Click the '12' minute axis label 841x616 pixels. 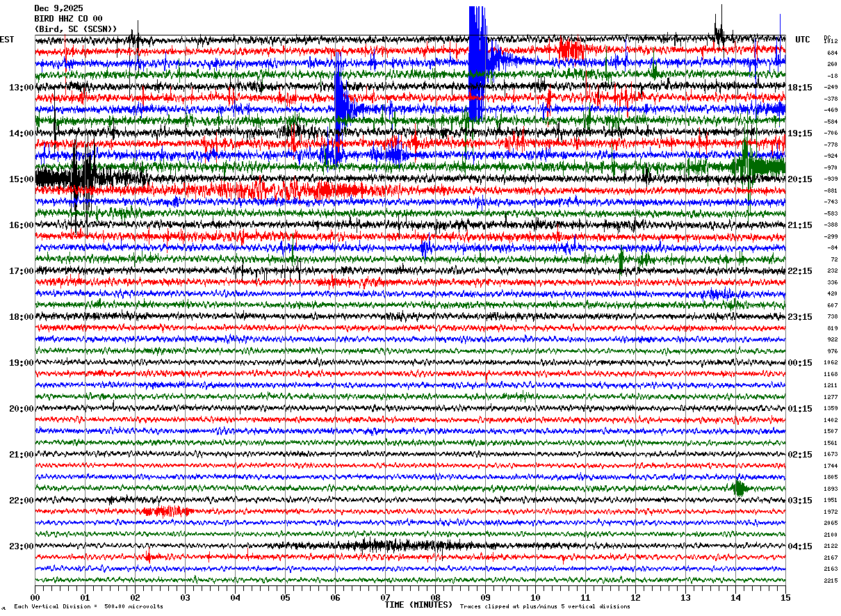pos(635,597)
